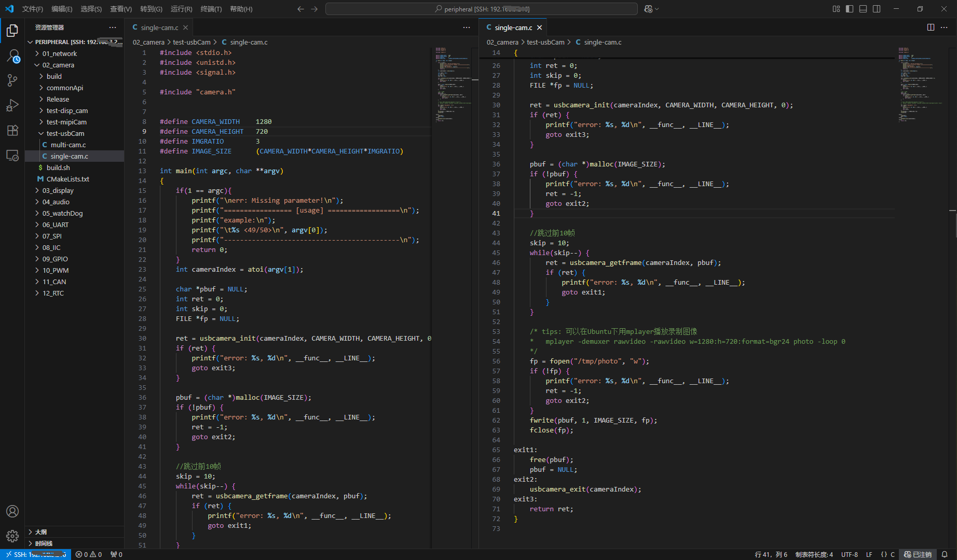Open the Search view in activity bar

pos(12,56)
